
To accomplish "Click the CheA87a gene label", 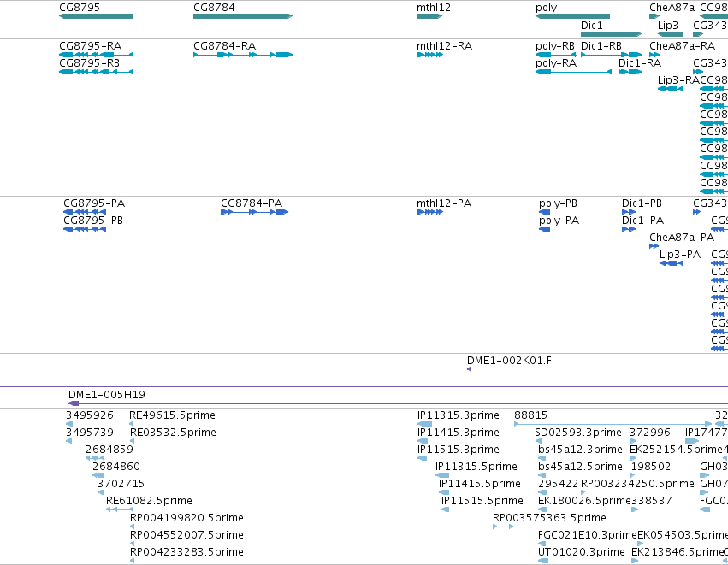I will point(672,8).
